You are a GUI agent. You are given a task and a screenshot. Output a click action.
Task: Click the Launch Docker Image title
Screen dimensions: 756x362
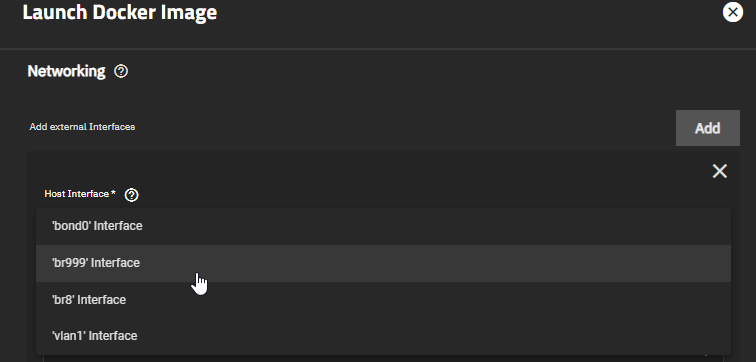coord(120,12)
